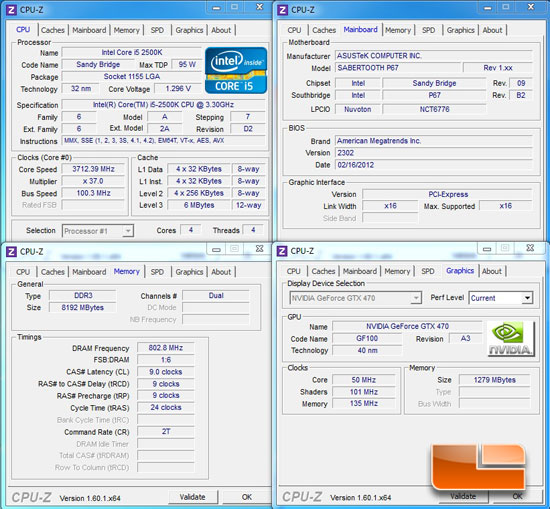
Task: Minimize the Graphics tab window
Action: 487,249
